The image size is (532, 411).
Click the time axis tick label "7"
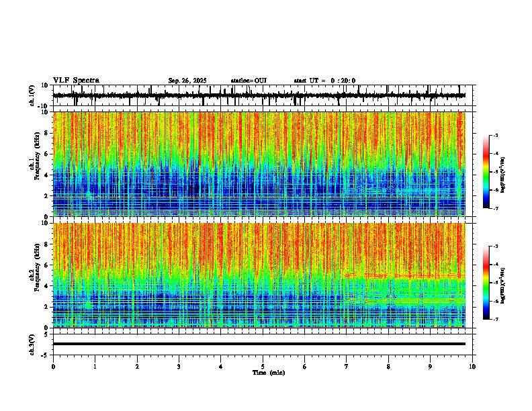(347, 367)
